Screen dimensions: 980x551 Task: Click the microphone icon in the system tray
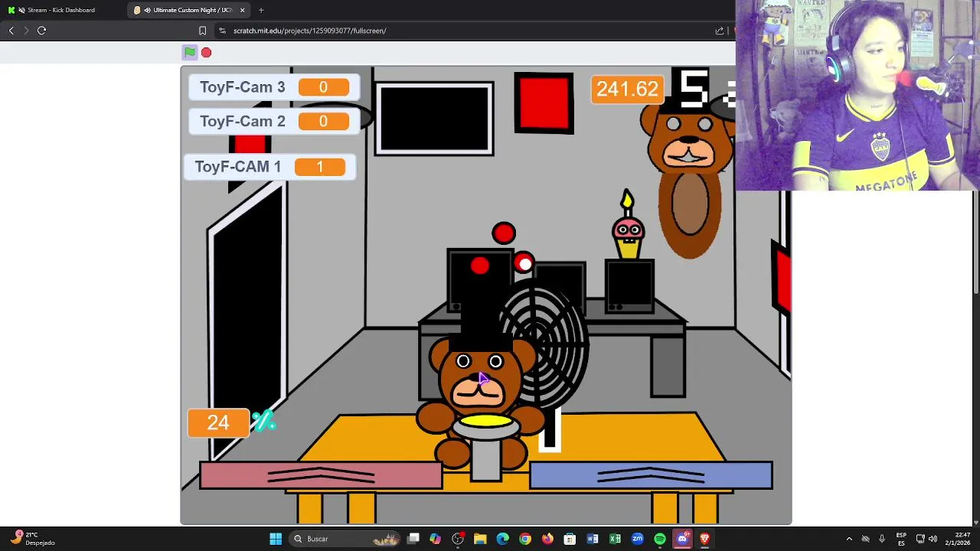(x=882, y=539)
